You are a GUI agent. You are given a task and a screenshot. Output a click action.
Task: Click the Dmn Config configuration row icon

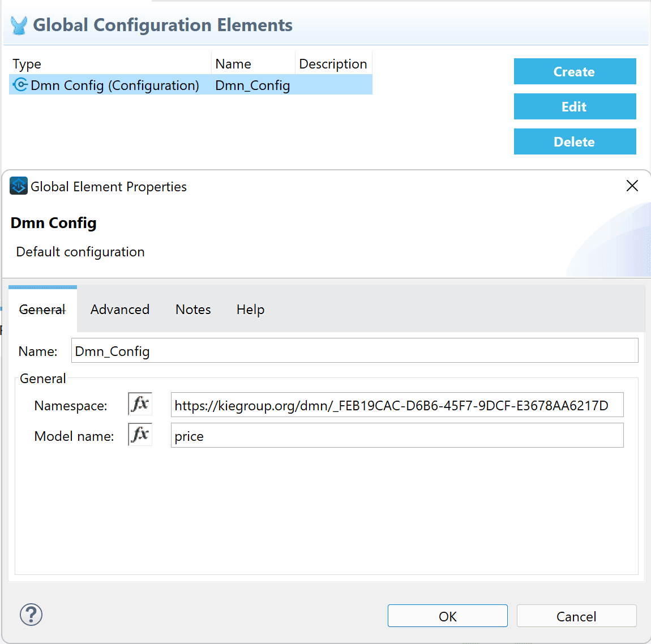click(20, 85)
